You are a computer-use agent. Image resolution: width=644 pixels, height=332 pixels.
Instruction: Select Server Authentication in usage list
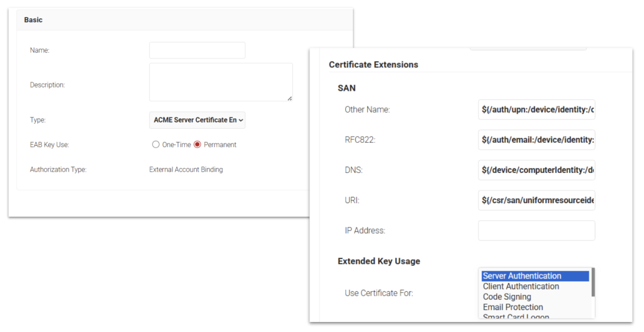click(x=522, y=276)
